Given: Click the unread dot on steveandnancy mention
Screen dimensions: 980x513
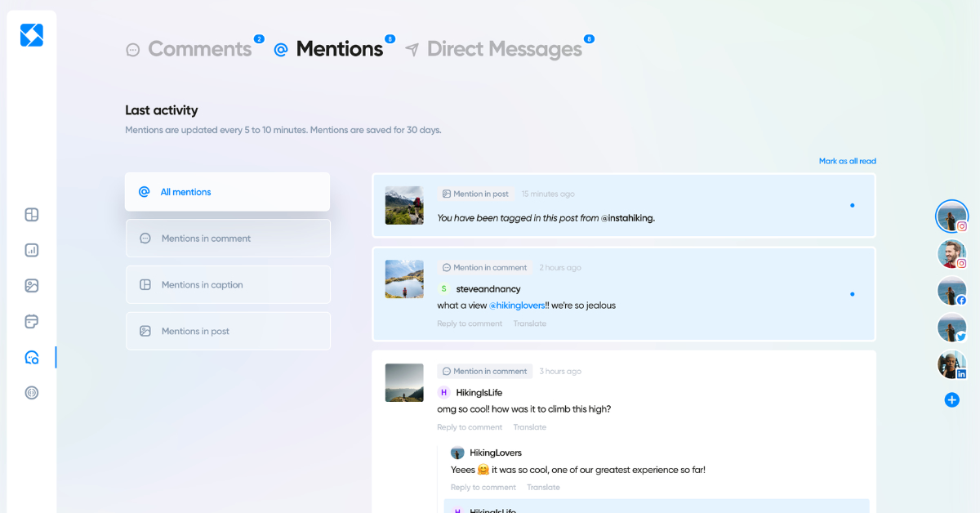Looking at the screenshot, I should tap(853, 294).
